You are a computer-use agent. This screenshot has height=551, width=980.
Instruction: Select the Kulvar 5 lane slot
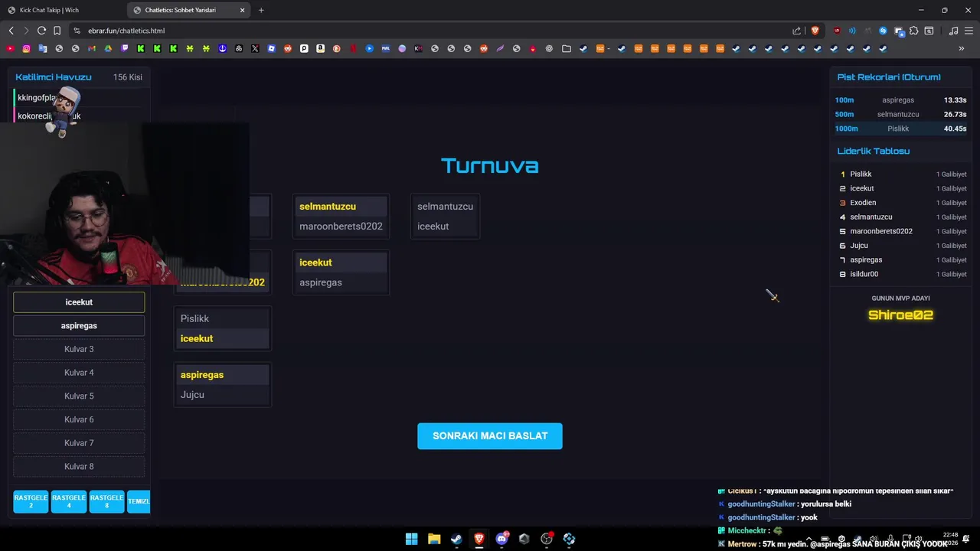[79, 396]
